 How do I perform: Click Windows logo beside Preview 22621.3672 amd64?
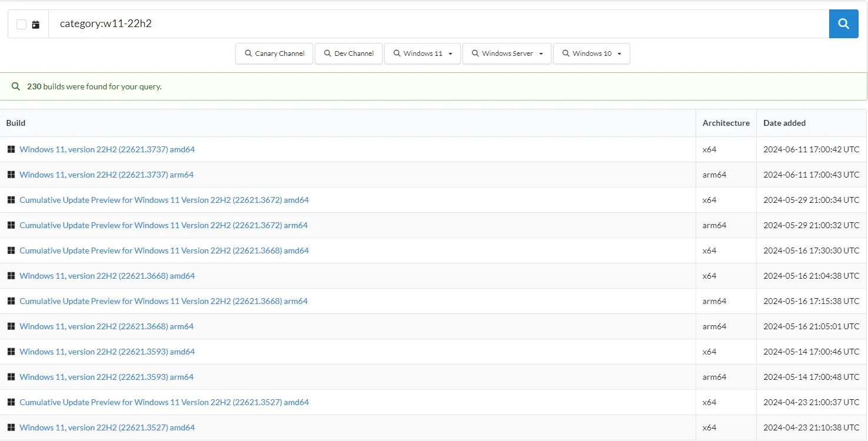[x=11, y=200]
